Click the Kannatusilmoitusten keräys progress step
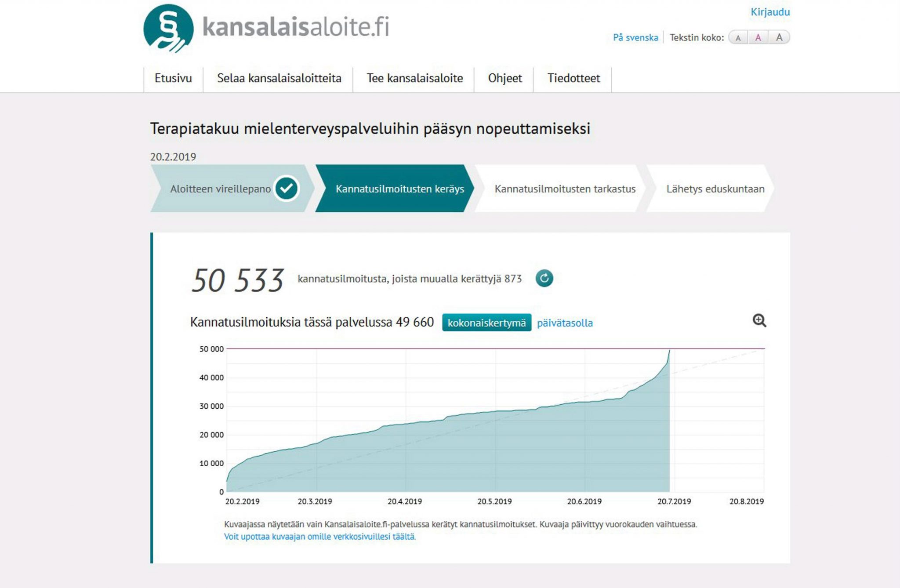 coord(399,189)
